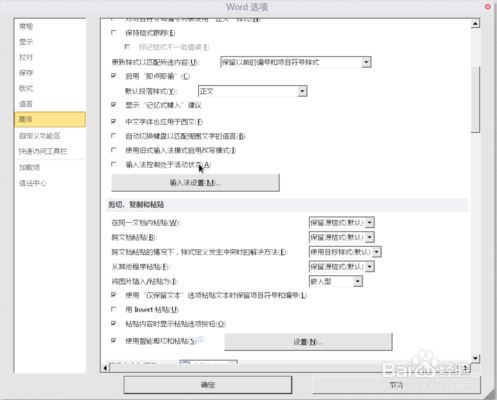Click horizontal scrollbar left arrow

105,368
